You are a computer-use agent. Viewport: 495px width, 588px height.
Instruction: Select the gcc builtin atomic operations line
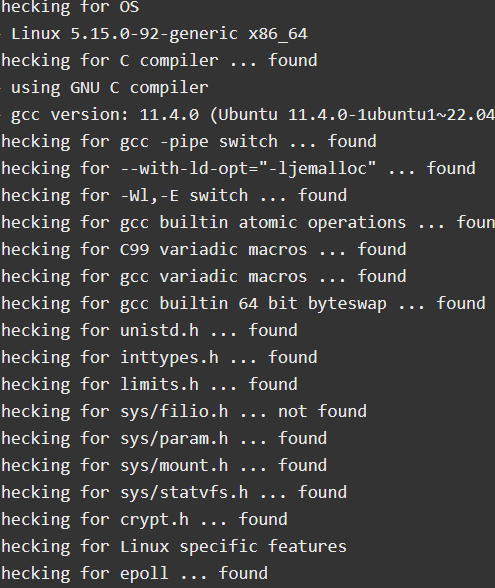248,223
